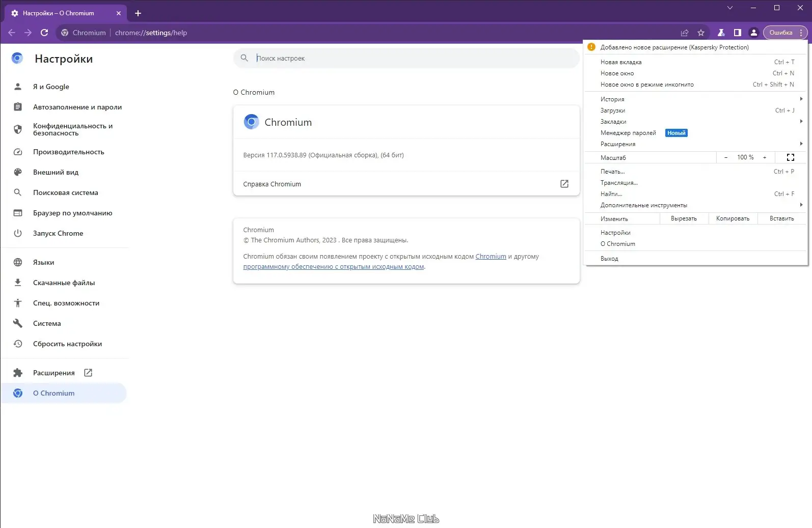Screen dimensions: 812x528
Task: Click the Настройки sidebar logo icon
Action: click(17, 58)
